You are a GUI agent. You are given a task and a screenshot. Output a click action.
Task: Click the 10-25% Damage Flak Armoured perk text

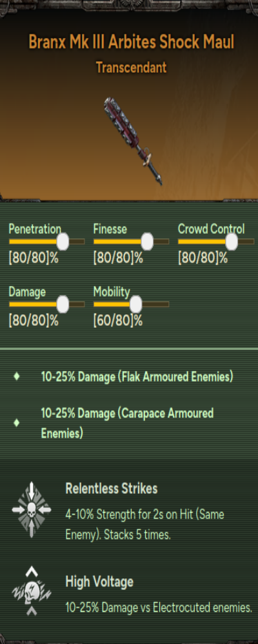tap(137, 377)
